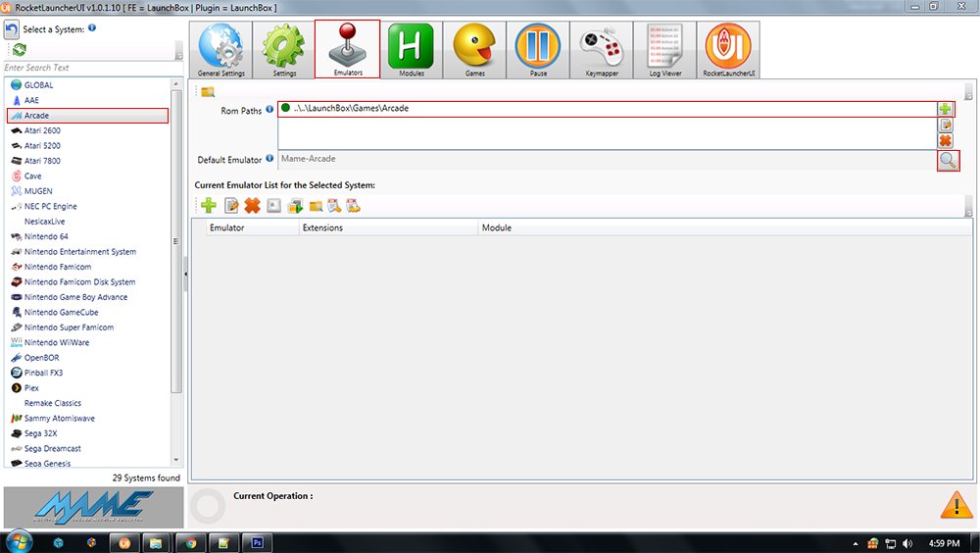Click the module document settings icon
The height and width of the screenshot is (553, 980).
coord(354,205)
